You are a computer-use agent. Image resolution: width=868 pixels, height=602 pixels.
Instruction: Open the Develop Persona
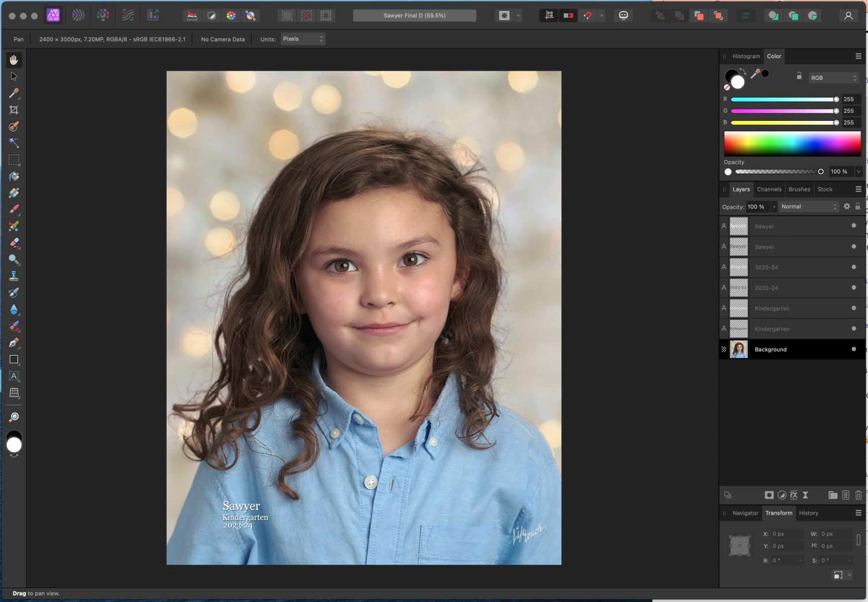coord(103,16)
